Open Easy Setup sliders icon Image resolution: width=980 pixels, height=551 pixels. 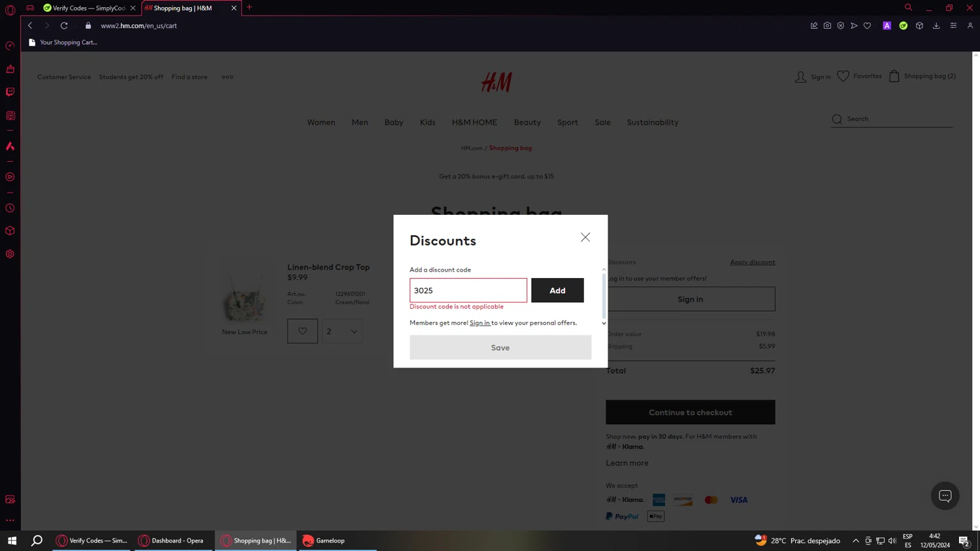coord(953,25)
